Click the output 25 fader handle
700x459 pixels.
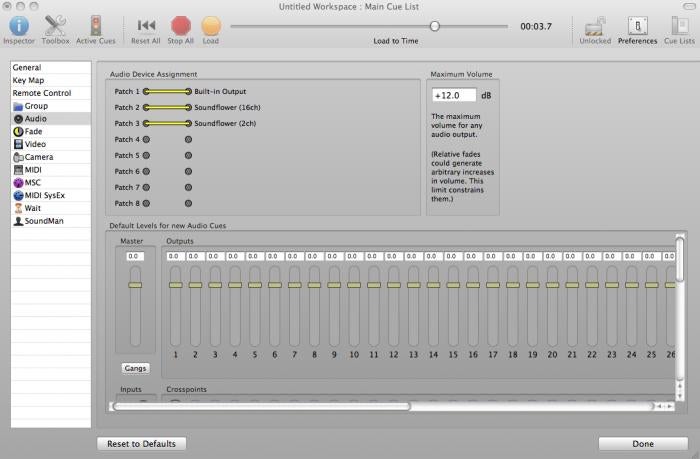coord(651,285)
